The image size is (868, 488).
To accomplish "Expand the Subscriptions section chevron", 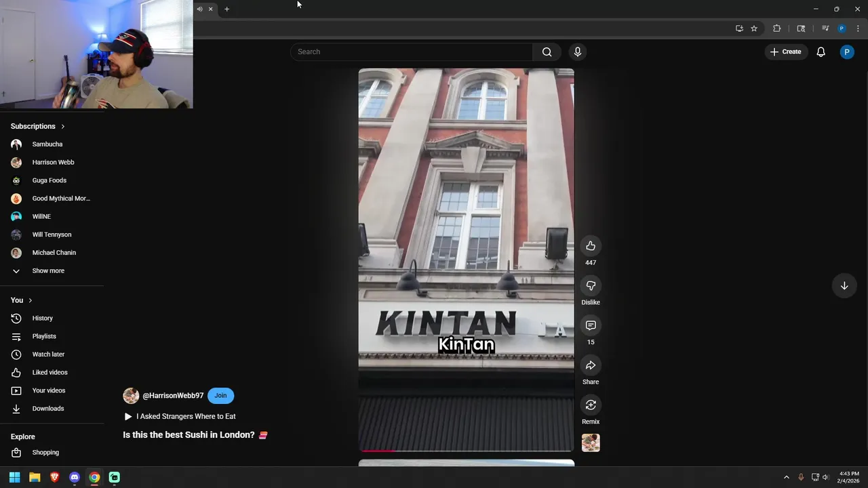I will pyautogui.click(x=63, y=126).
